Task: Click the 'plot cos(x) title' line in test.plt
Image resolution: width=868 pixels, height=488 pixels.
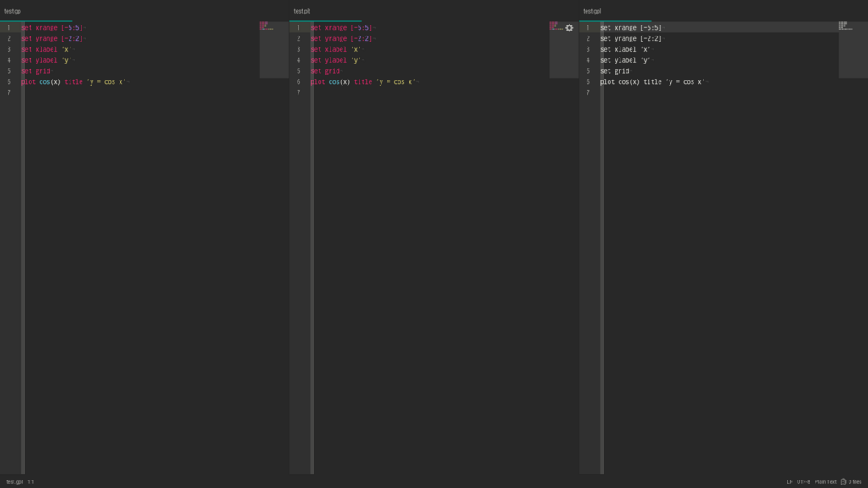Action: tap(363, 82)
